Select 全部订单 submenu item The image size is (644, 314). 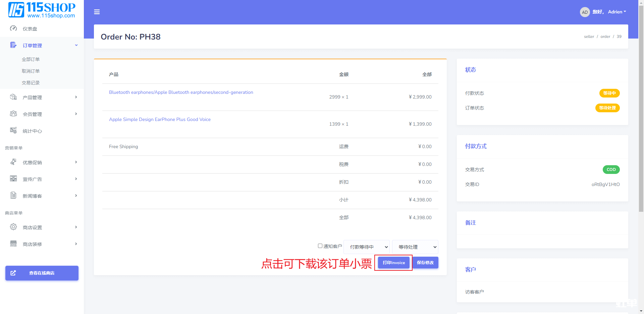pos(31,59)
